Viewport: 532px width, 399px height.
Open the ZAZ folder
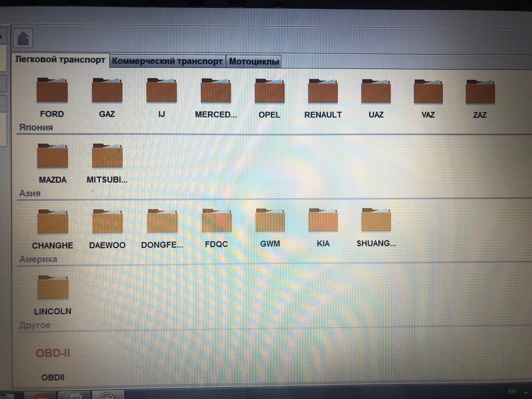pos(480,91)
